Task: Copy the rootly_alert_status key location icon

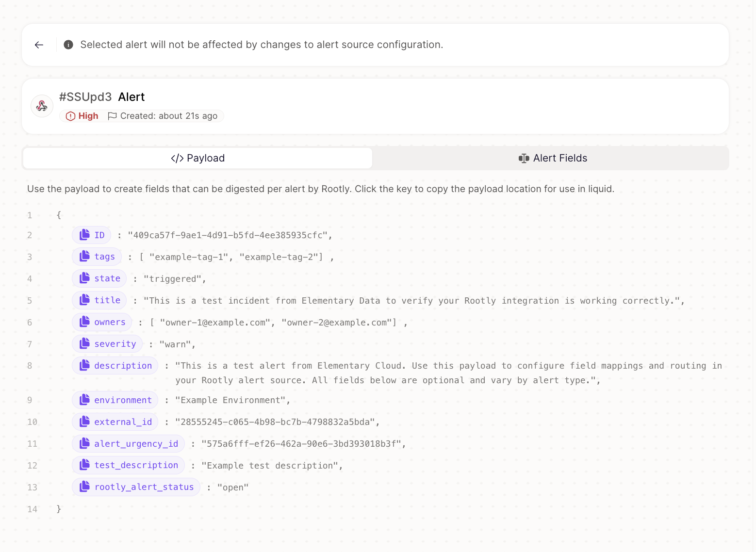Action: [85, 487]
